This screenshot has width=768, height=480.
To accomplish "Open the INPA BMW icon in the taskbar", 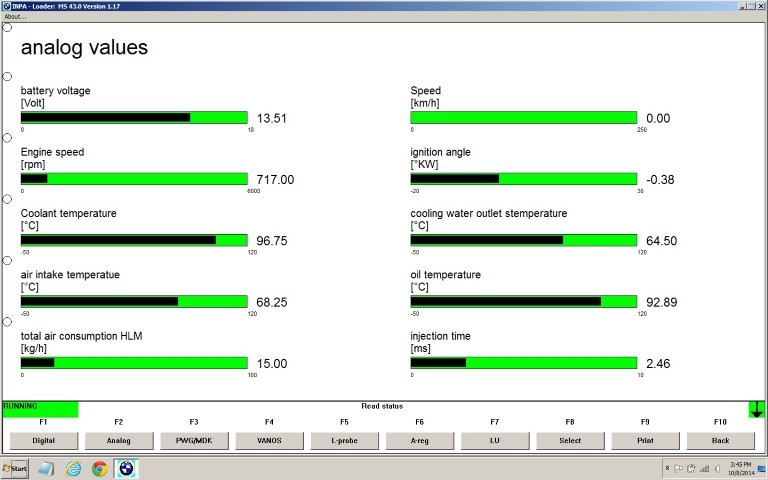I will (x=126, y=468).
